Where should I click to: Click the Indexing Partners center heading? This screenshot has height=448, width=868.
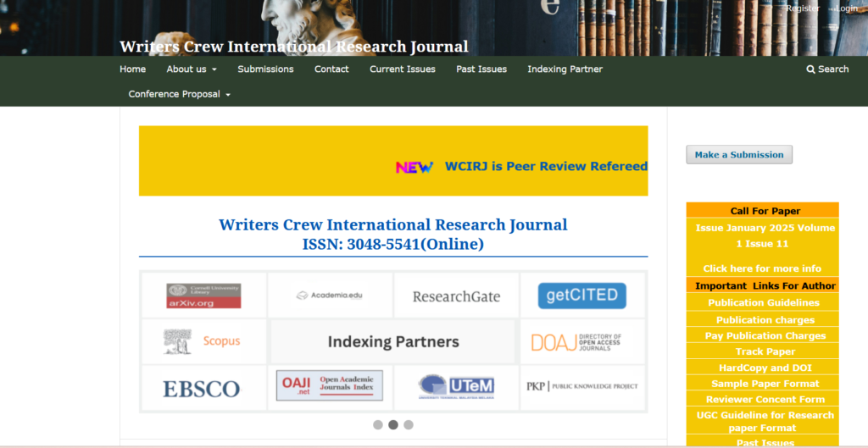393,342
